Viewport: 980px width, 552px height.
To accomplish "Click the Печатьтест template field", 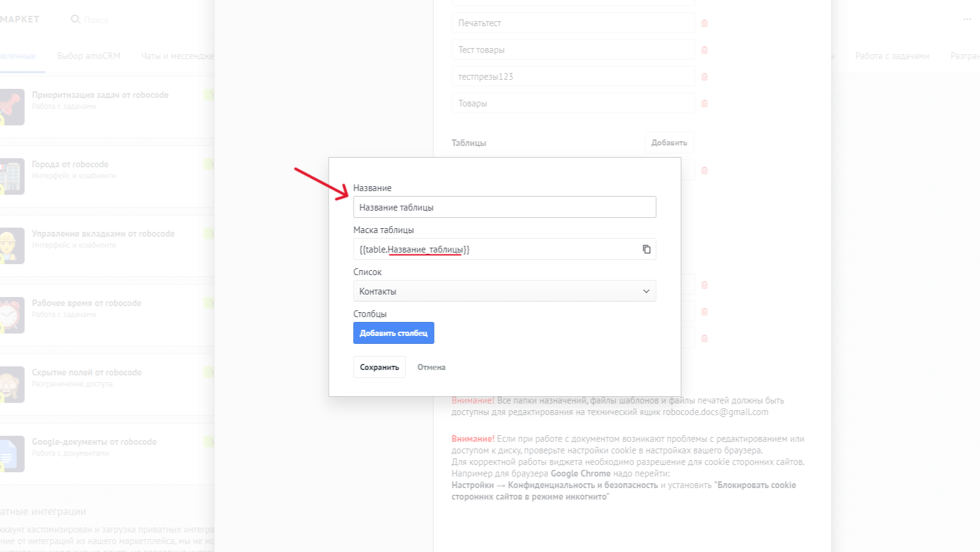I will pyautogui.click(x=573, y=23).
